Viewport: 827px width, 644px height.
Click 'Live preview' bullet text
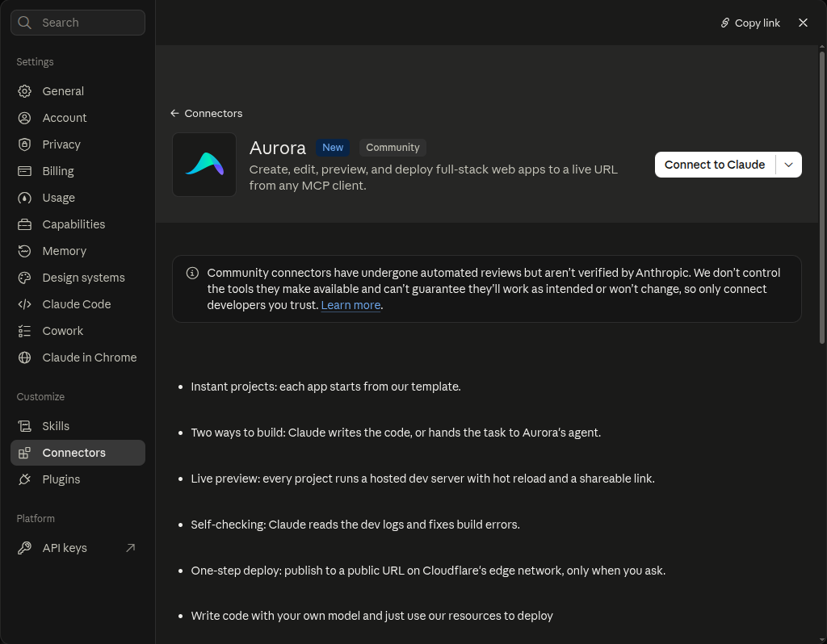tap(422, 479)
